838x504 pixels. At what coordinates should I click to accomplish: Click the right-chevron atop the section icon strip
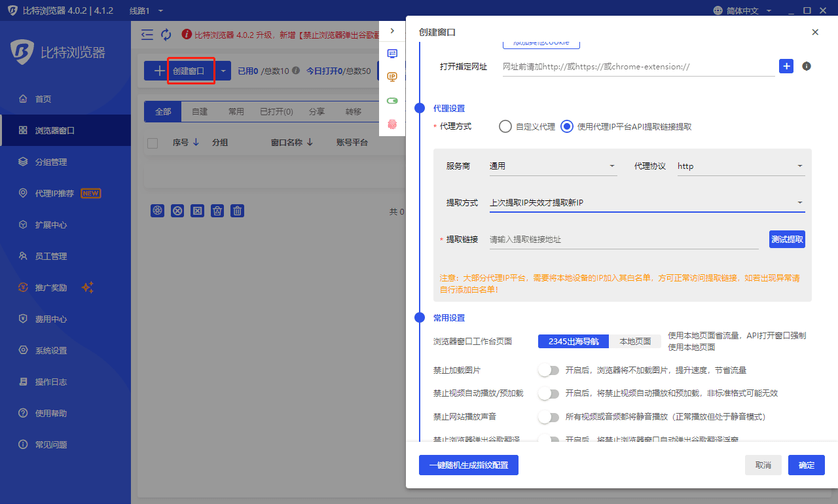[x=392, y=31]
